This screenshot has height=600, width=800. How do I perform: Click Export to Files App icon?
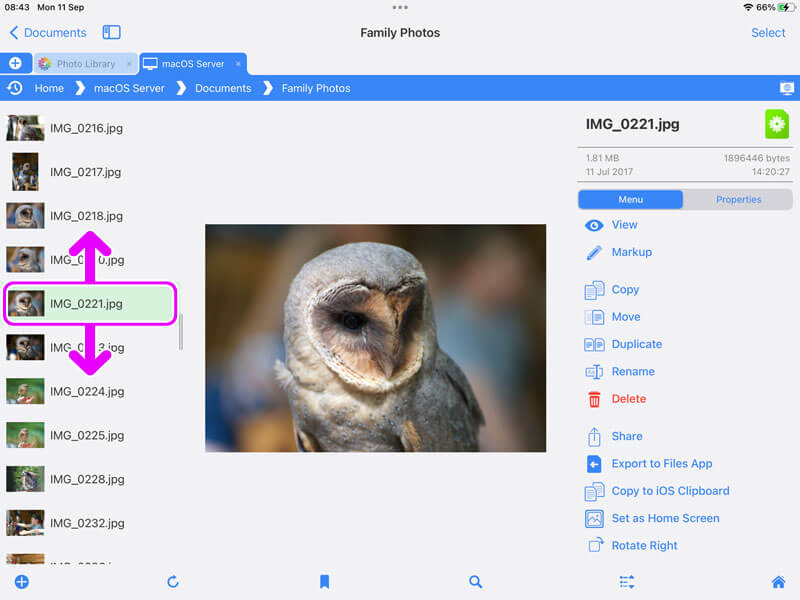click(594, 464)
